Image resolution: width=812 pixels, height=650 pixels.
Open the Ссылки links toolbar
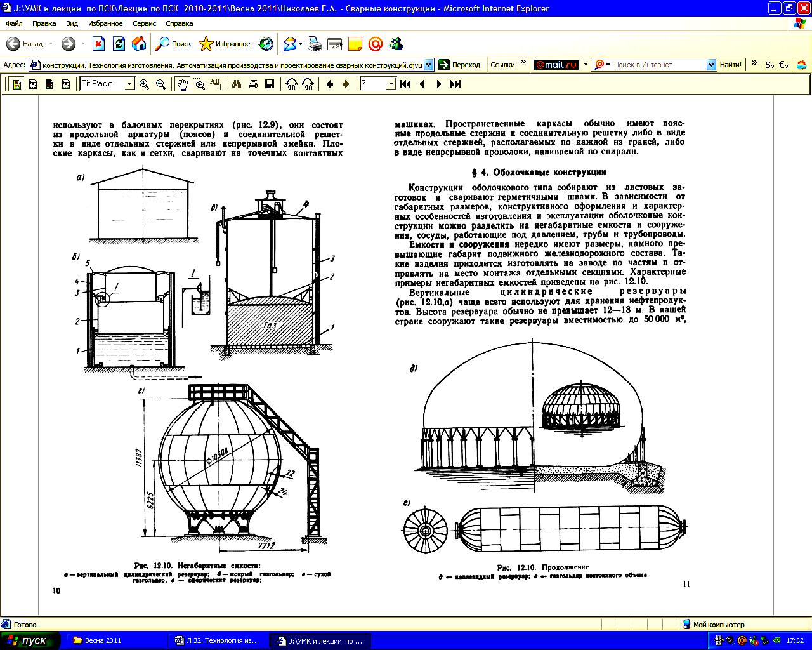pos(502,65)
